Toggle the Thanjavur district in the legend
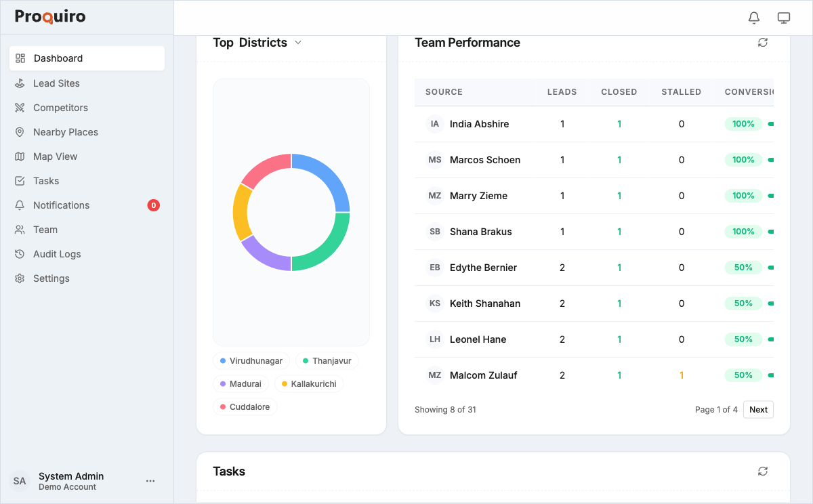Viewport: 813px width, 504px height. coord(327,360)
